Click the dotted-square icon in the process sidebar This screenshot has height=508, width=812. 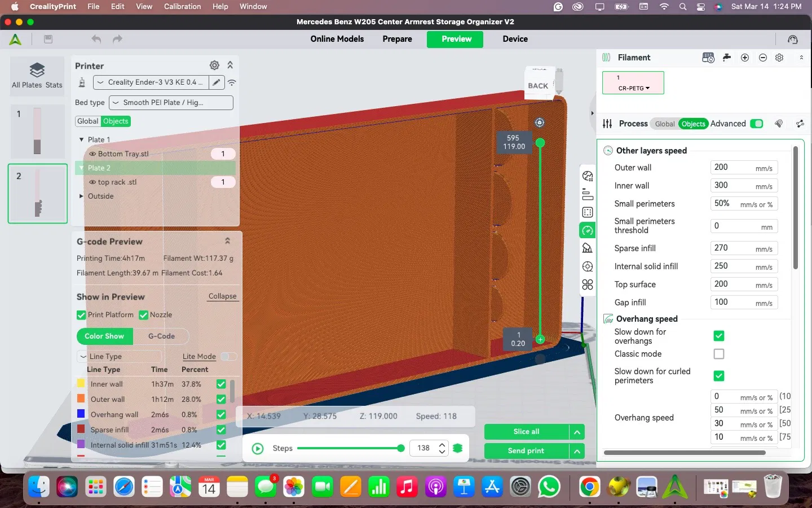[x=588, y=212]
